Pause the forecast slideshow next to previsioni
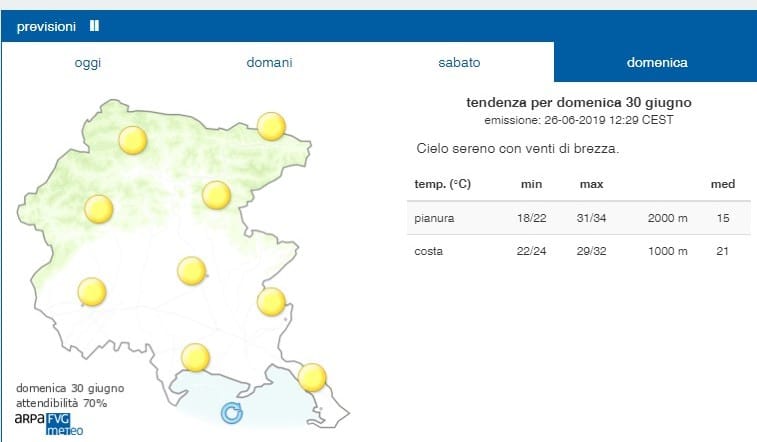This screenshot has height=442, width=757. pyautogui.click(x=94, y=26)
